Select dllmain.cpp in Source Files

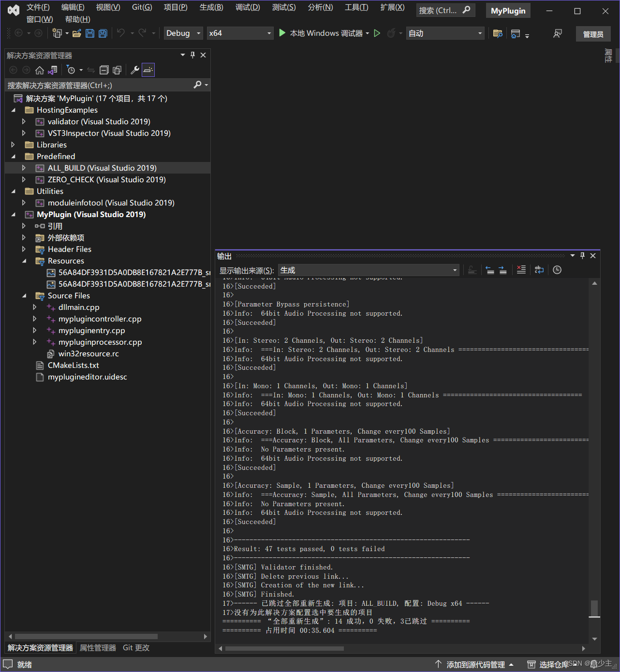tap(79, 307)
